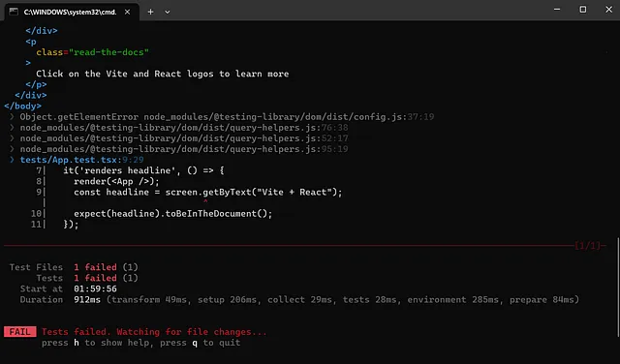Click the red FAIL badge
This screenshot has width=620, height=364.
point(20,332)
